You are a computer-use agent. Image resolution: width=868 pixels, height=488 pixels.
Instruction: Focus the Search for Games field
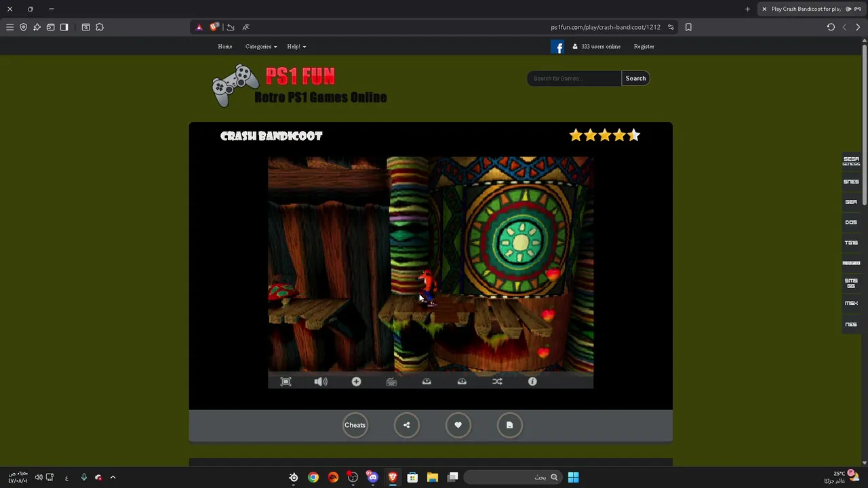[574, 79]
